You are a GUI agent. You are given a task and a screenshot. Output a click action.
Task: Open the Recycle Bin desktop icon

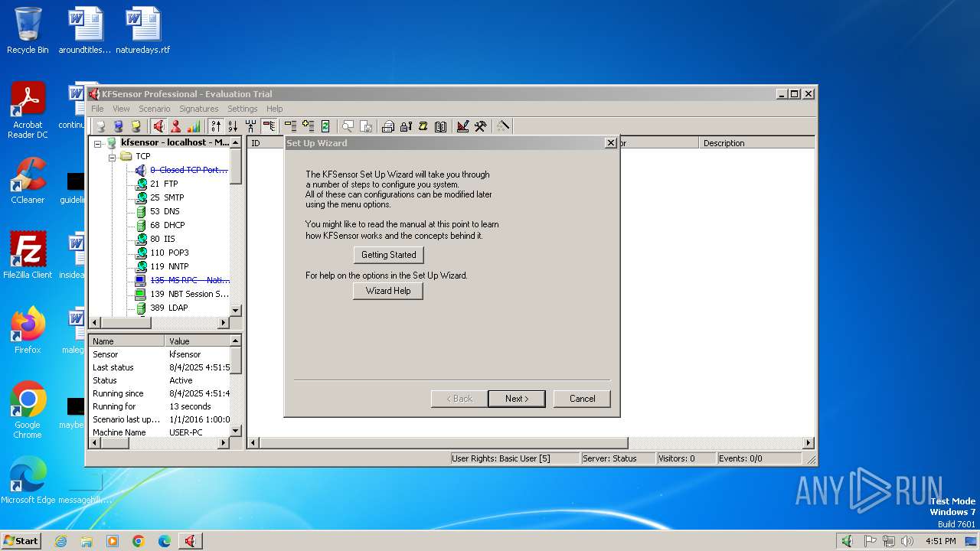pos(28,31)
